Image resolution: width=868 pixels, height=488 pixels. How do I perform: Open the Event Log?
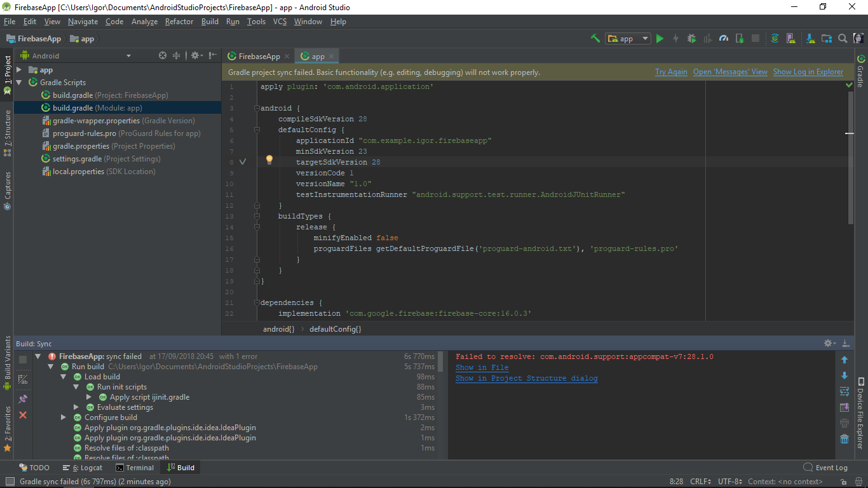coord(825,468)
